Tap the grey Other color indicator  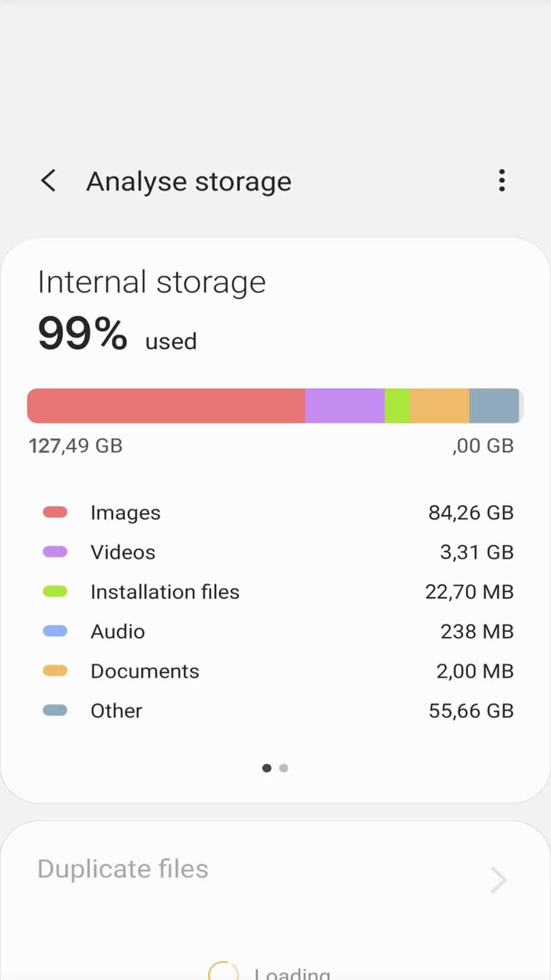coord(55,710)
